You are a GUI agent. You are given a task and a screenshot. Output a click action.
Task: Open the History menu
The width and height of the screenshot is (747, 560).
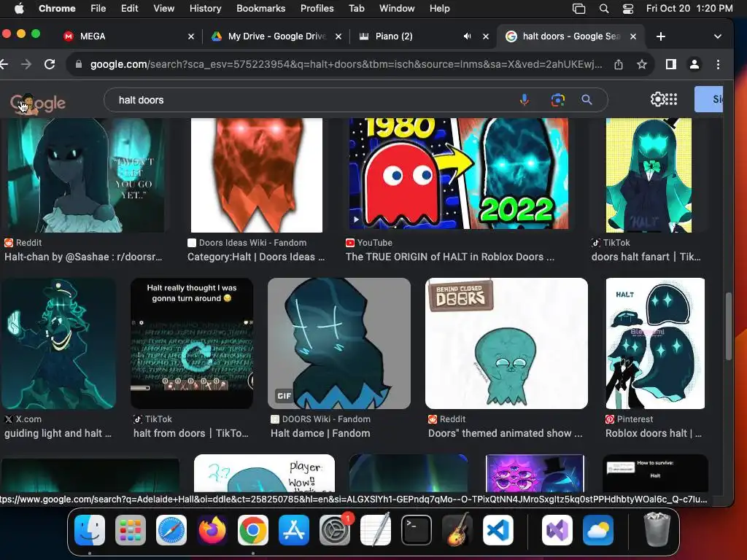[205, 8]
